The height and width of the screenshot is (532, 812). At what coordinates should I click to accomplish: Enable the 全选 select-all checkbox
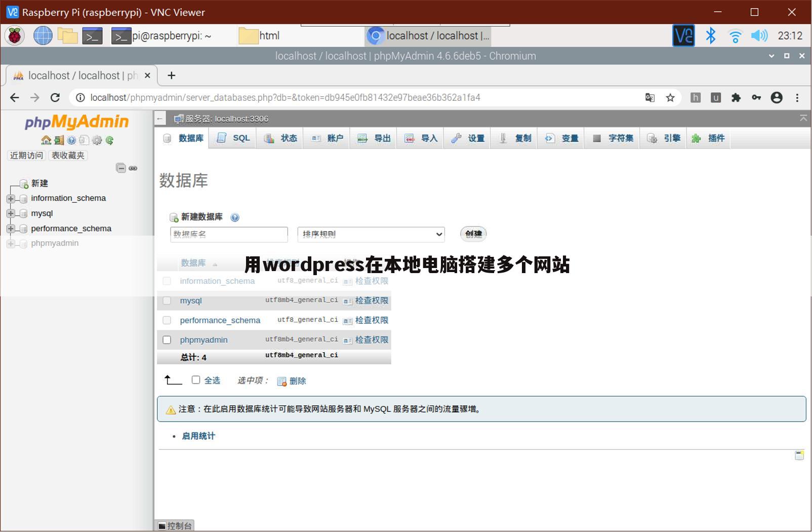tap(196, 379)
